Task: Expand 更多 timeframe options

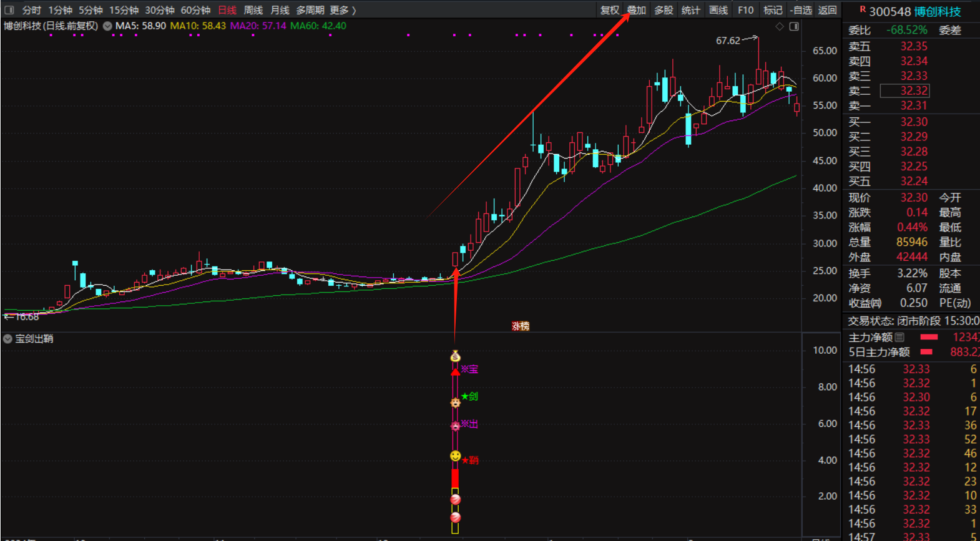Action: [343, 10]
